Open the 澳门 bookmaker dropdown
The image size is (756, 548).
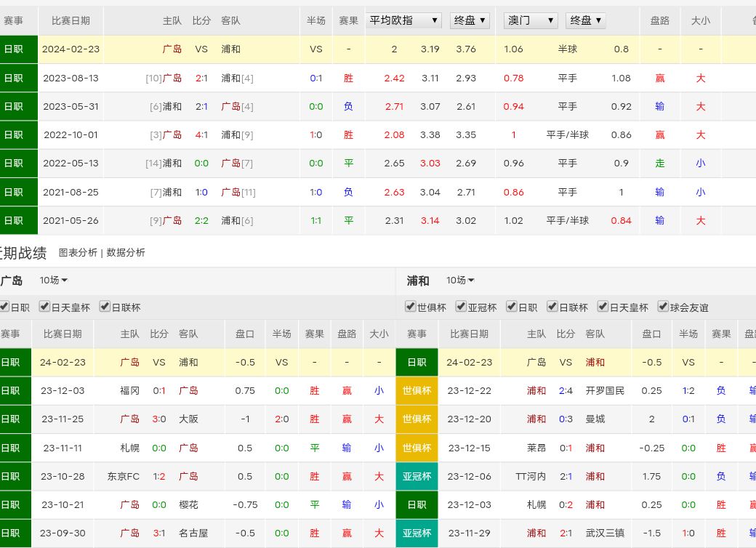[x=531, y=20]
